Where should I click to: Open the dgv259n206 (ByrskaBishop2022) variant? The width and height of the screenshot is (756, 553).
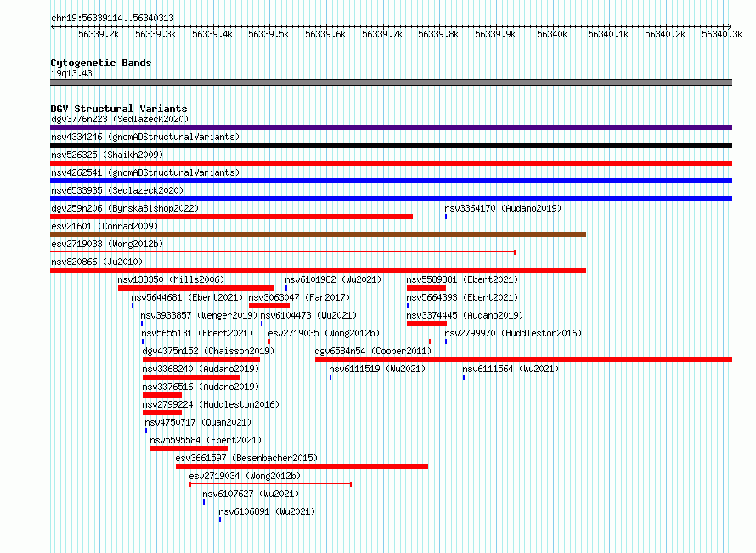[x=231, y=217]
